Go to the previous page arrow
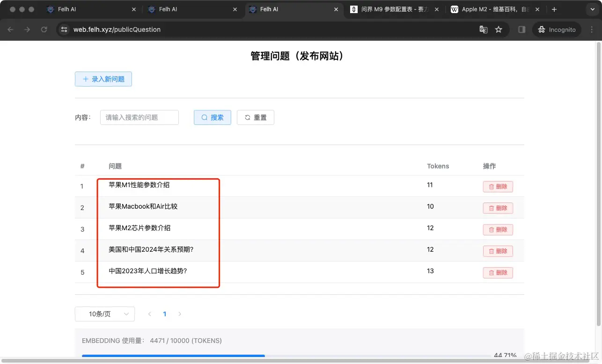602x364 pixels. pyautogui.click(x=150, y=314)
